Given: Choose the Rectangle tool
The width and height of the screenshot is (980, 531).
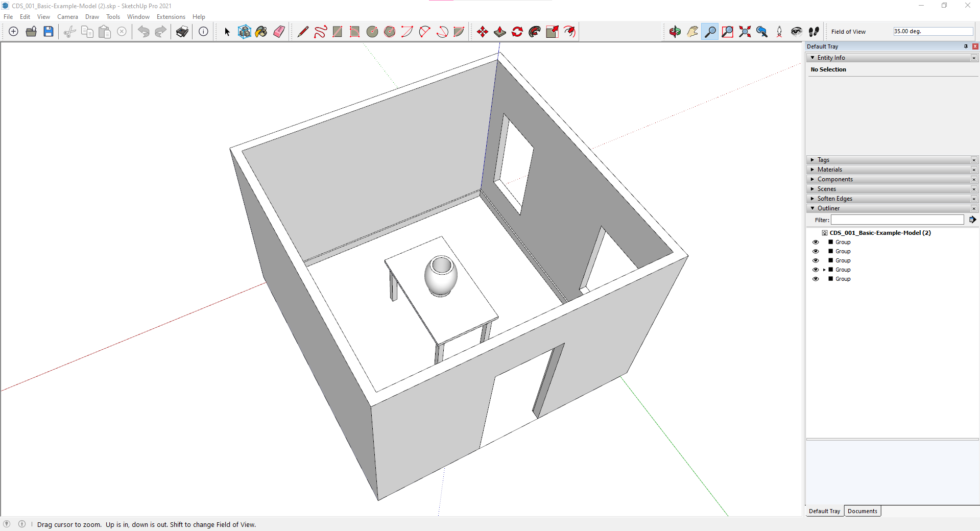Looking at the screenshot, I should pyautogui.click(x=338, y=32).
